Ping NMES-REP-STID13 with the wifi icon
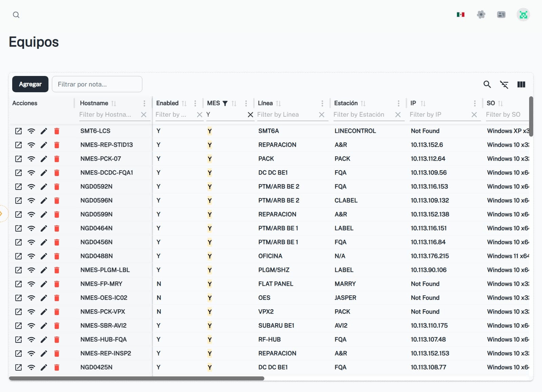The image size is (542, 392). tap(31, 145)
